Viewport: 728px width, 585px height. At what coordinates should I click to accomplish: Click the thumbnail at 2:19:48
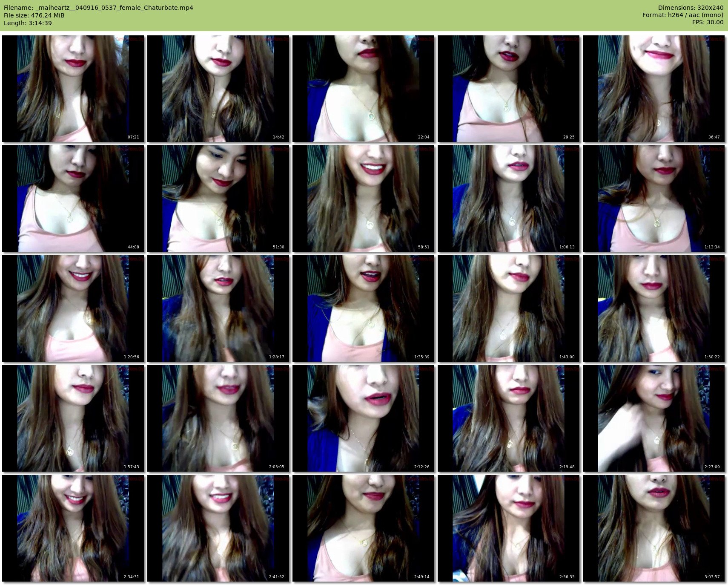coord(508,418)
